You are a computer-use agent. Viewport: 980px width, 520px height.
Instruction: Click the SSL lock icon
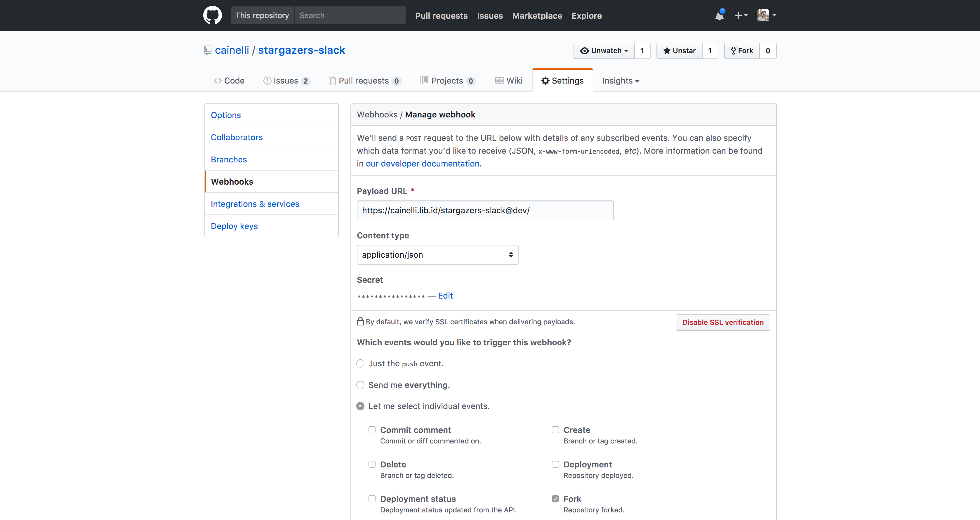click(x=360, y=321)
